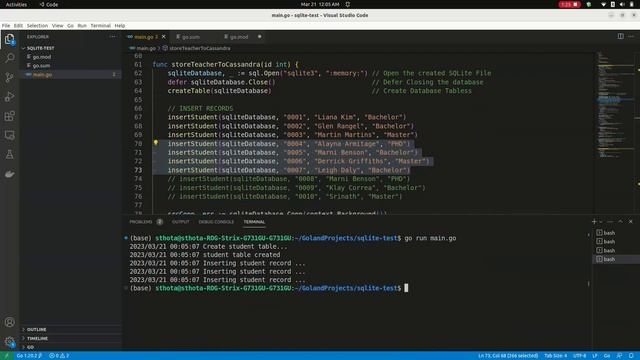Split the editor to the right
640x360 pixels.
tap(620, 36)
